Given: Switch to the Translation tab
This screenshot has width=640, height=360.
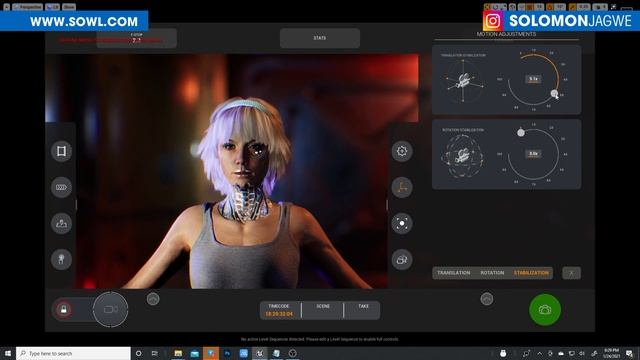Looking at the screenshot, I should pyautogui.click(x=453, y=273).
